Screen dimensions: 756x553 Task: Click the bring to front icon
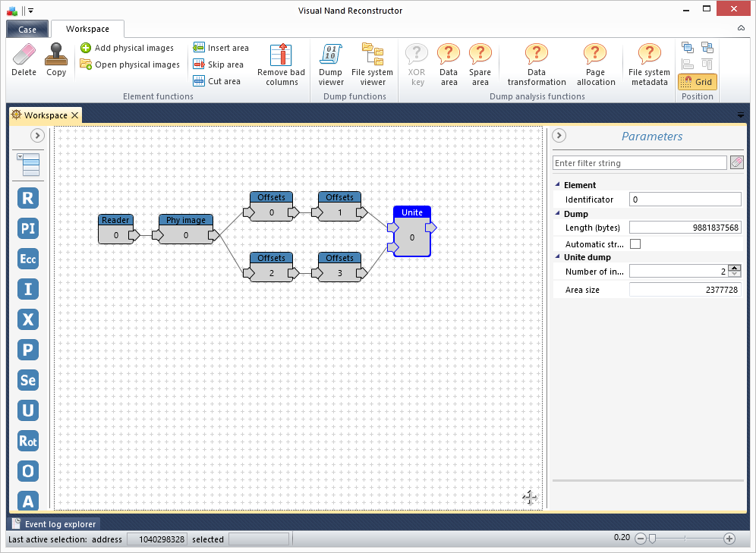(x=688, y=47)
